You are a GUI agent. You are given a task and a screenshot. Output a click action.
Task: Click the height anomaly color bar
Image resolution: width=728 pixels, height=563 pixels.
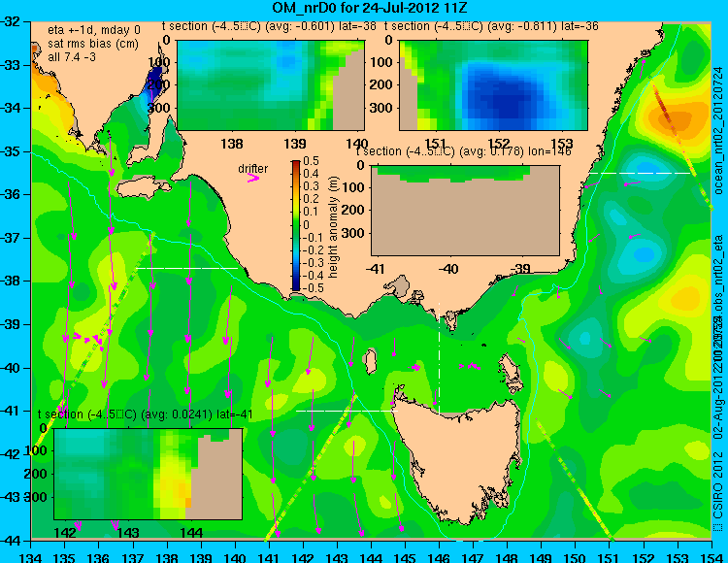point(296,225)
